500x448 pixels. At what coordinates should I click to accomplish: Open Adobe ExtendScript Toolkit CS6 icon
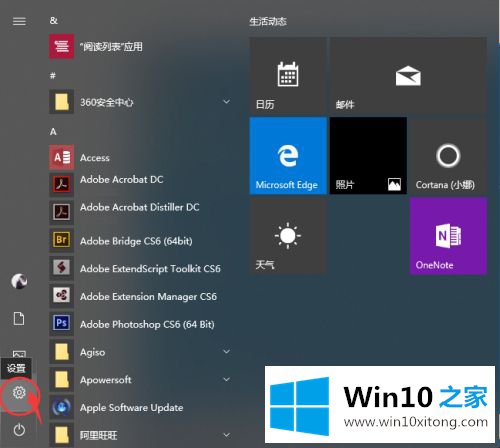coord(61,268)
